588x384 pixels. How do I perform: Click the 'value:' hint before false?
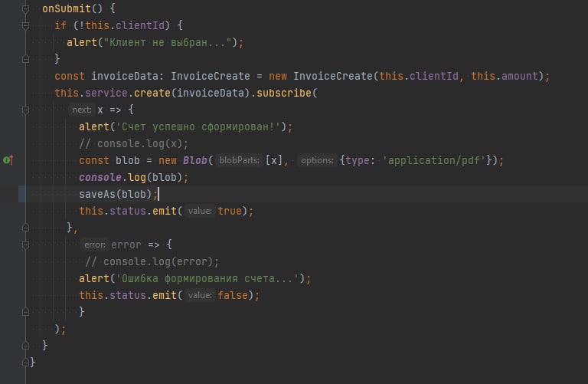click(200, 295)
